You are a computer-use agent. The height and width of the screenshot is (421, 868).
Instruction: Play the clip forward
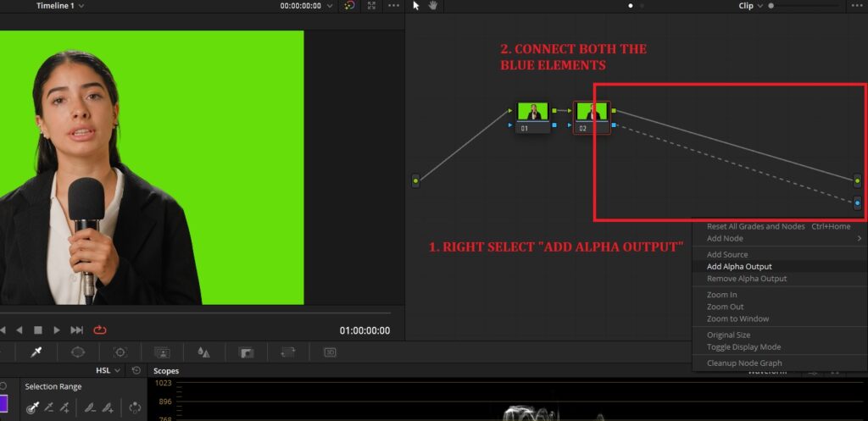pyautogui.click(x=57, y=330)
